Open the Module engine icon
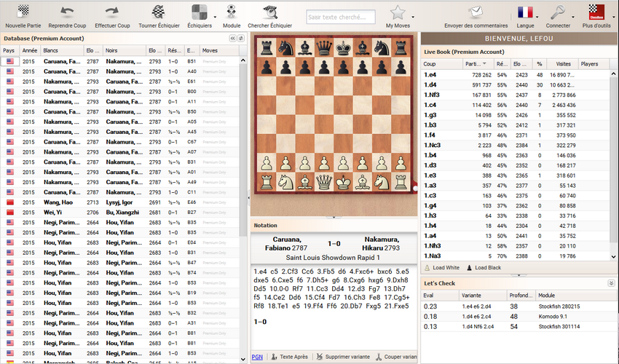The image size is (619, 364). pos(232,13)
